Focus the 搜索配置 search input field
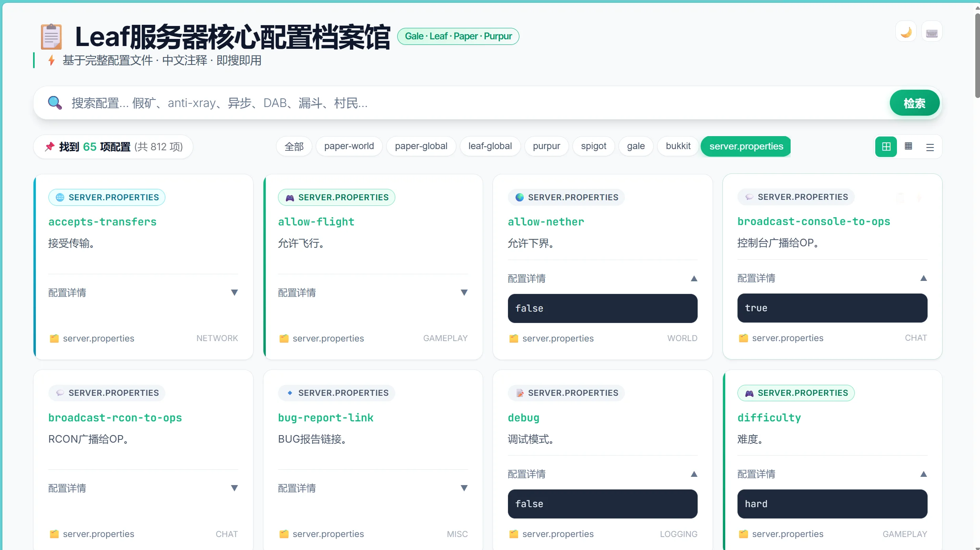 coord(476,103)
